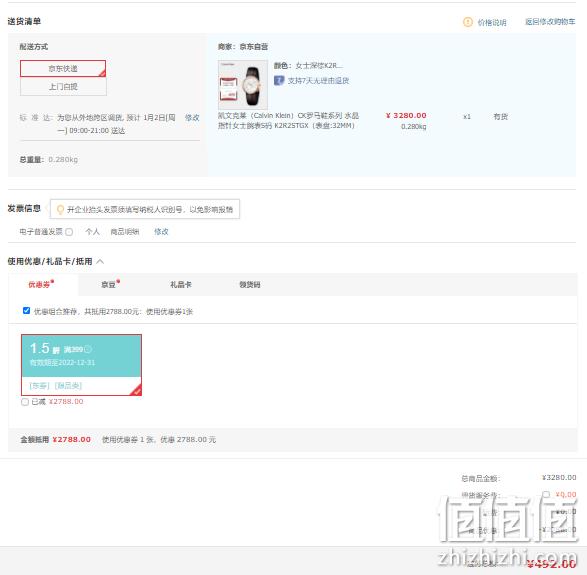
Task: Click the 7-day return badge icon
Action: 279,80
